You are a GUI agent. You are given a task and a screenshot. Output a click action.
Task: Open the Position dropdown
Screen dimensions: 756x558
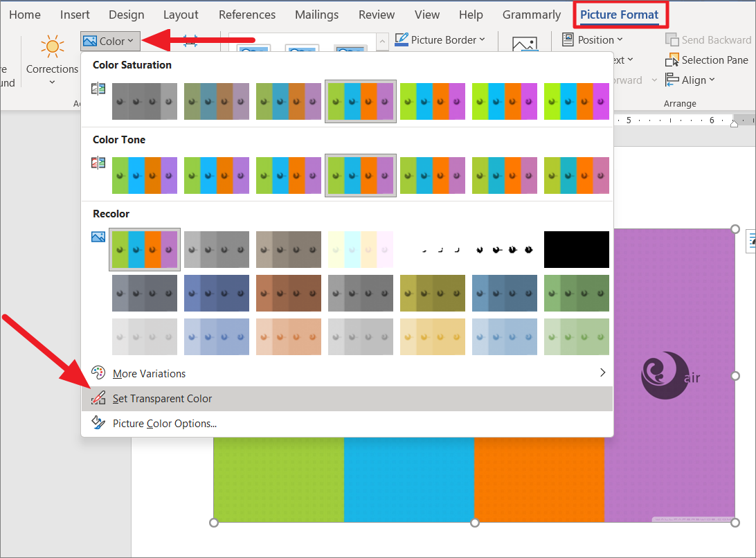click(x=593, y=40)
